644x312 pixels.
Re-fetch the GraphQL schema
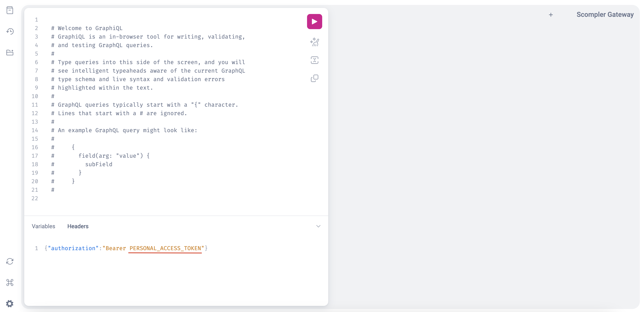coord(10,261)
